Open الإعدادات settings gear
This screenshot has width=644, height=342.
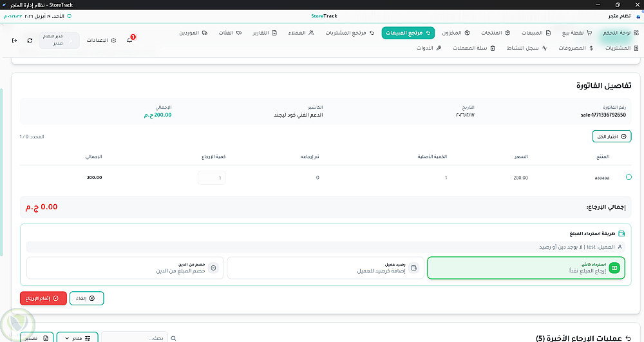tap(101, 40)
